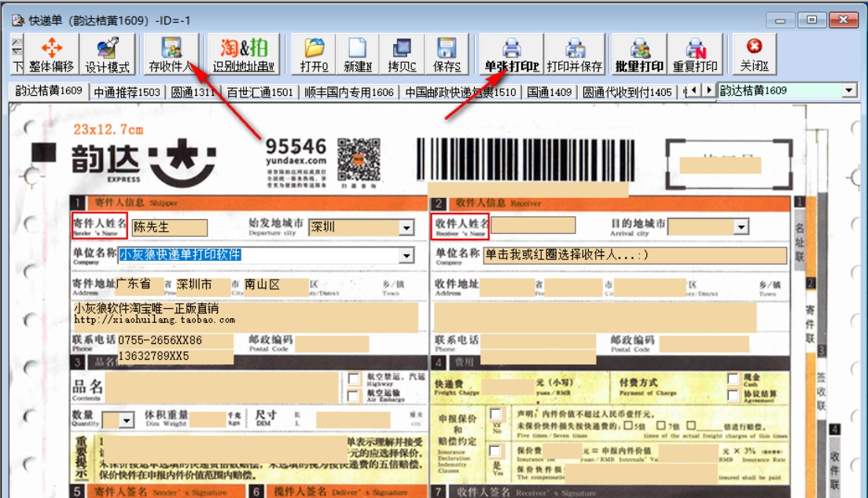Expand the 始发地城市 深圳 dropdown

point(407,228)
